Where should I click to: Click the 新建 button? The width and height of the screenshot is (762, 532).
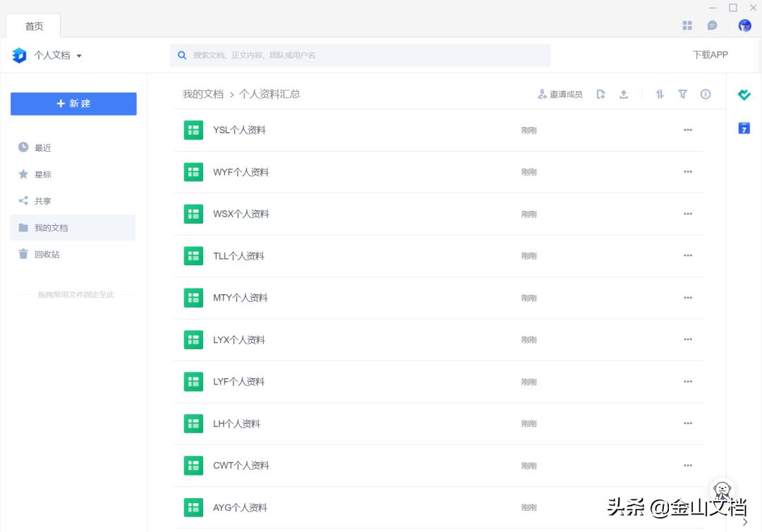(73, 103)
